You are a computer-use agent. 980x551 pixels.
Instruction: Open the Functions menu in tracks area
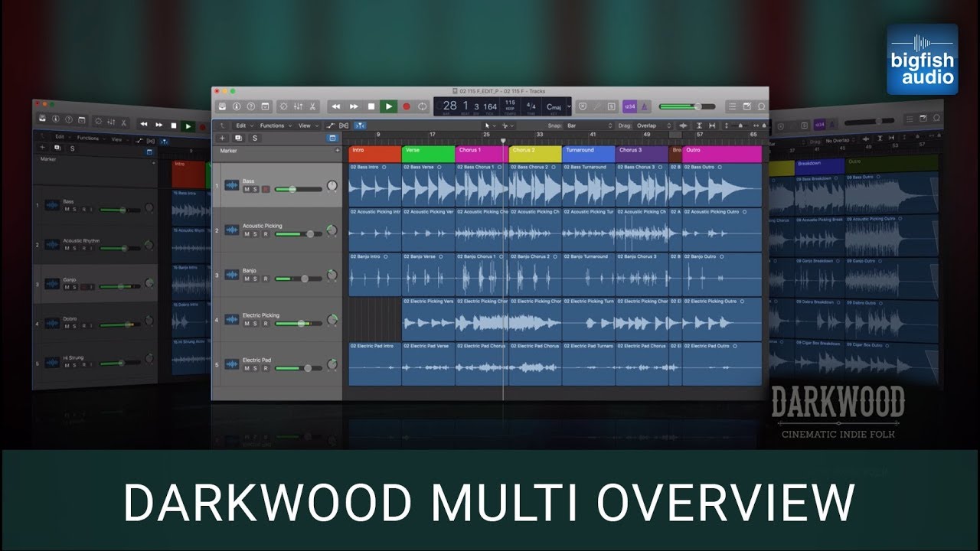point(276,126)
